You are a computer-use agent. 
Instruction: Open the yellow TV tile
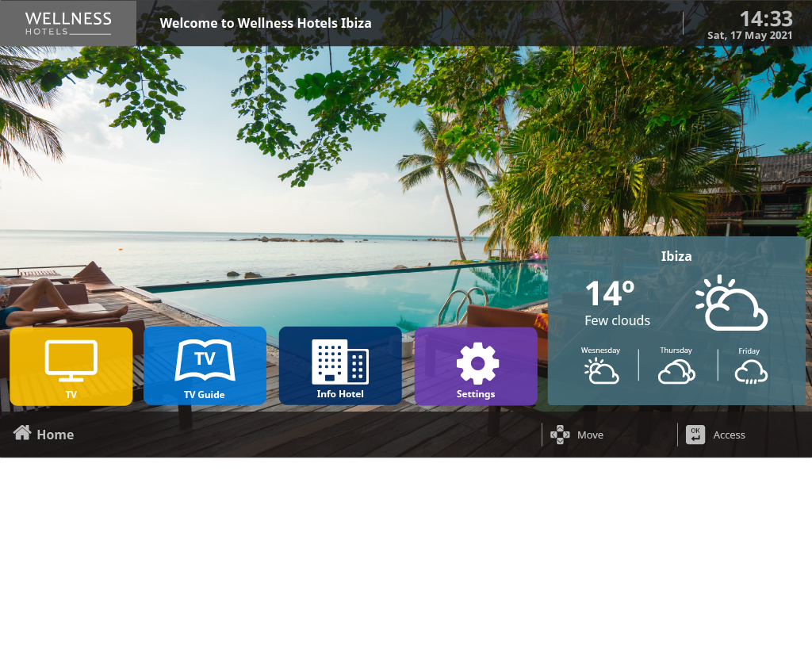[71, 366]
